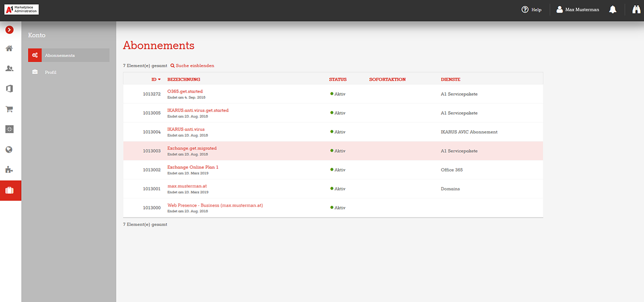This screenshot has height=302, width=644.
Task: Click ID 1013005 cell
Action: (152, 113)
